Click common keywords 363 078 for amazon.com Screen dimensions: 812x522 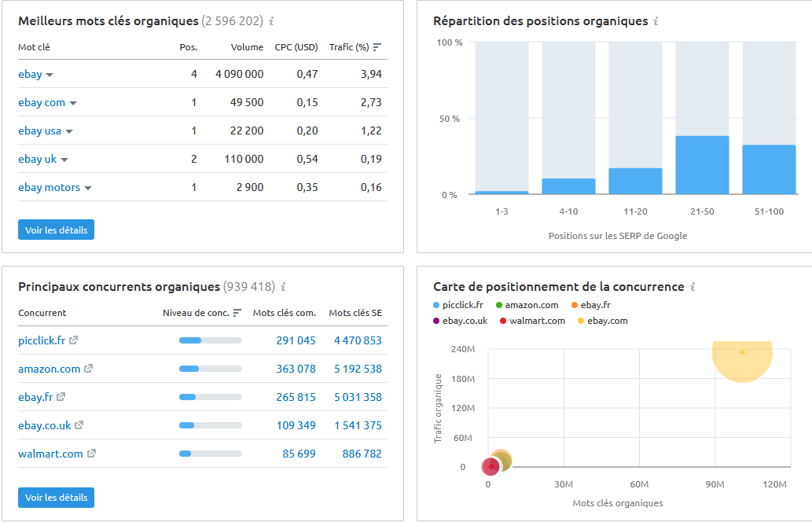[x=296, y=369]
